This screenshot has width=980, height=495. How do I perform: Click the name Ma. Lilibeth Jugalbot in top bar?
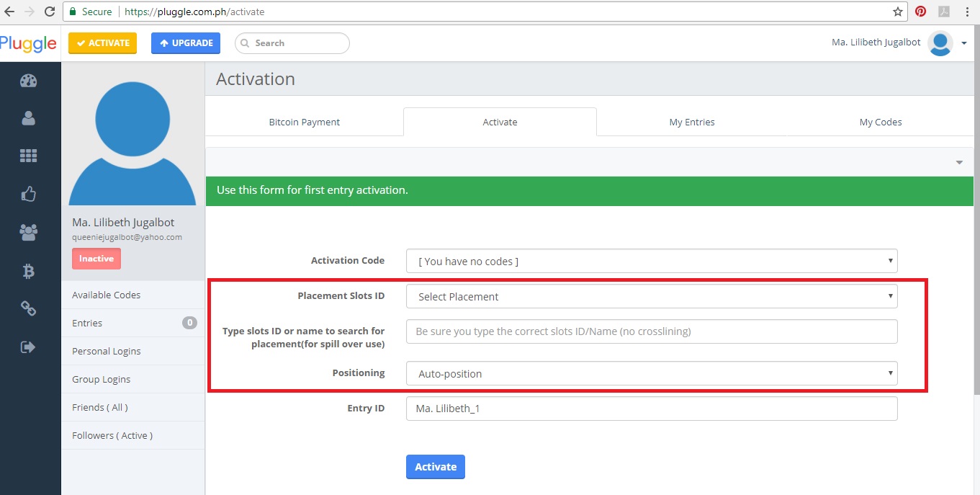click(x=876, y=43)
